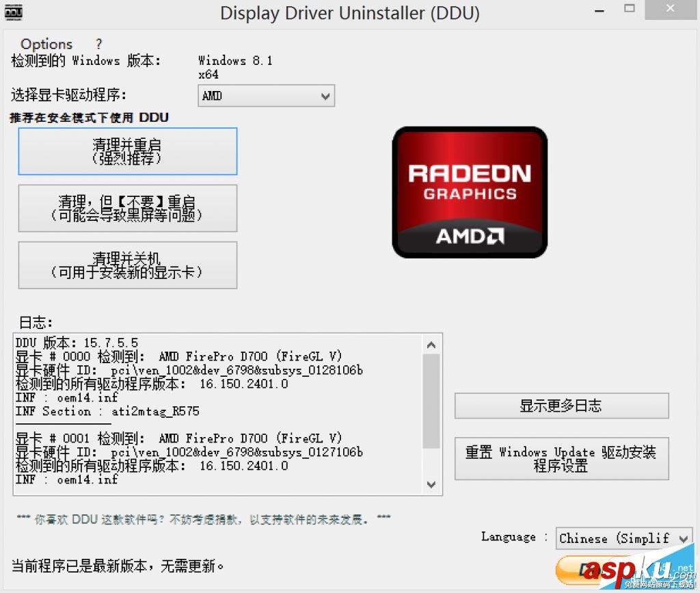This screenshot has width=700, height=593.
Task: Open the Options menu
Action: pyautogui.click(x=46, y=44)
